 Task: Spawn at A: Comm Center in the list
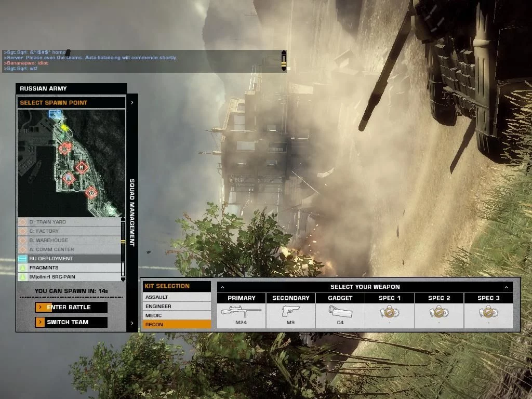pos(69,249)
